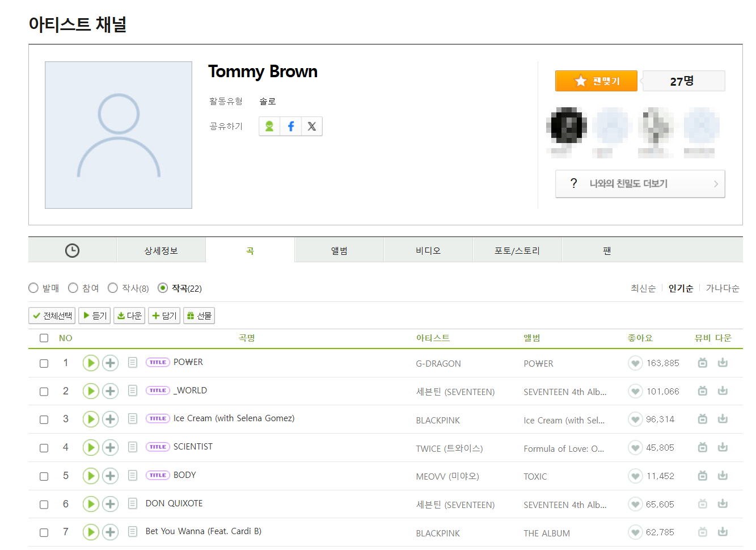
Task: Choose the 발매 radio filter
Action: point(33,288)
